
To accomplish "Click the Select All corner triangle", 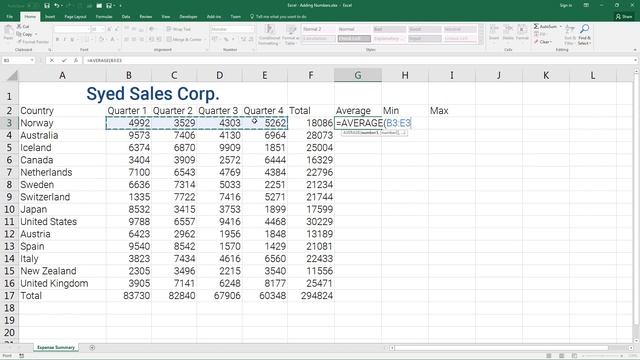I will pyautogui.click(x=12, y=76).
